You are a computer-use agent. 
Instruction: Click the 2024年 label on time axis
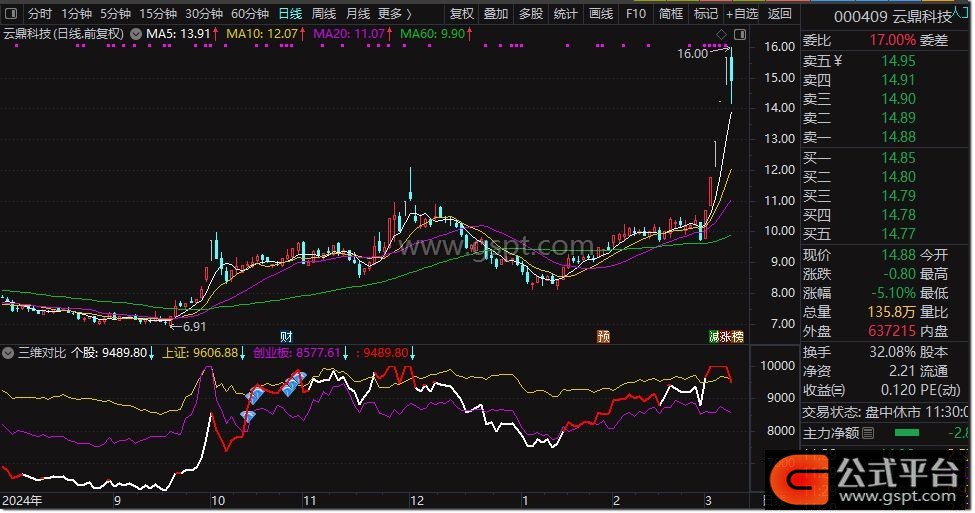22,501
